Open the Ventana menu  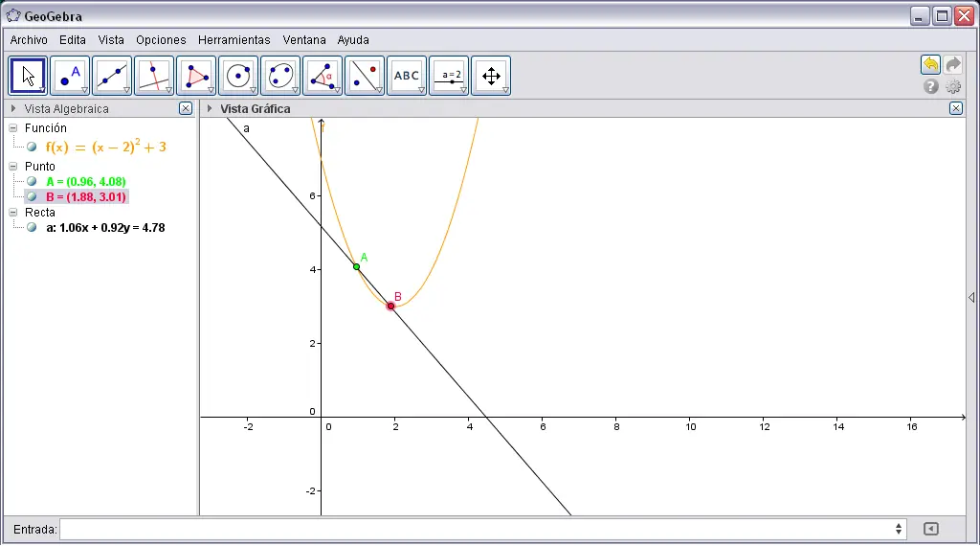pos(303,40)
